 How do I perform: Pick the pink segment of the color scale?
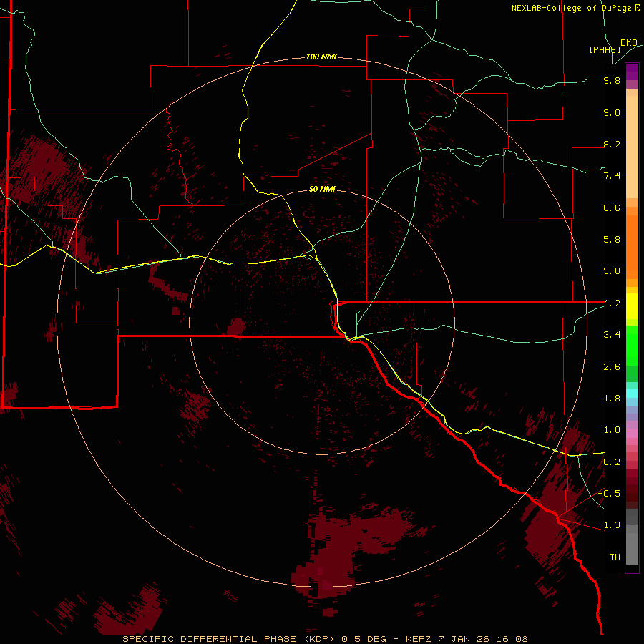click(x=632, y=434)
